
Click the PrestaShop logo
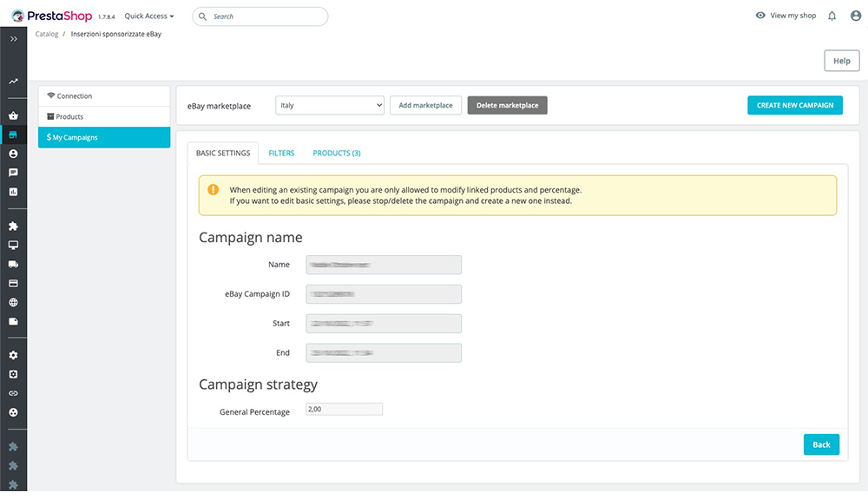pyautogui.click(x=51, y=16)
